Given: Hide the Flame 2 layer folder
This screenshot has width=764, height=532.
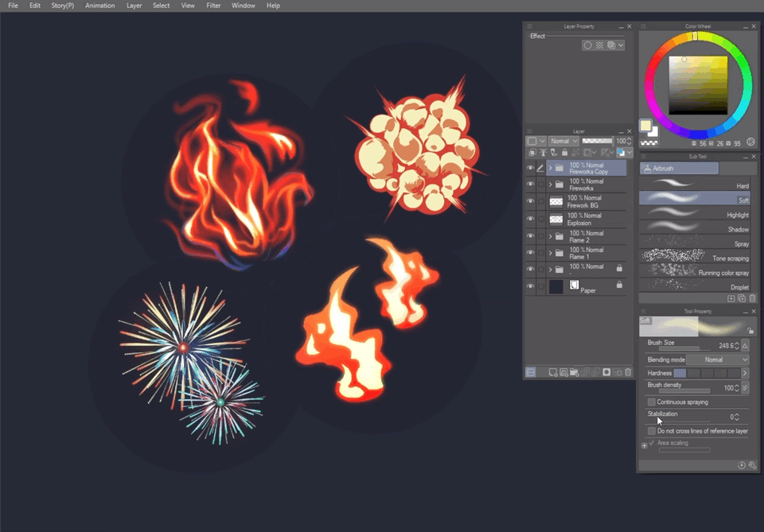Looking at the screenshot, I should (x=530, y=236).
